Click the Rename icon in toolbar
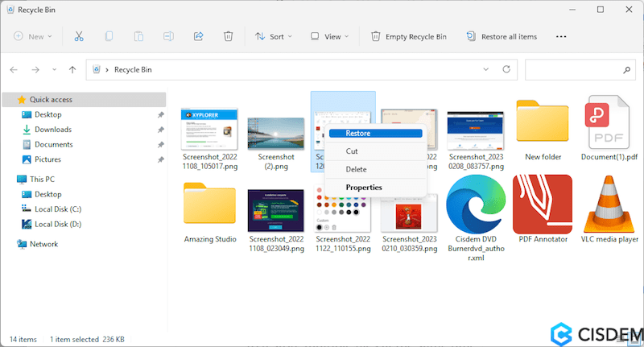This screenshot has width=644, height=347. (x=168, y=36)
